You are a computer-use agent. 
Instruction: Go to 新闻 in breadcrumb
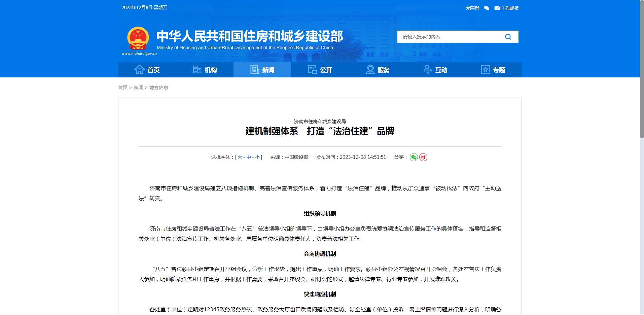138,87
